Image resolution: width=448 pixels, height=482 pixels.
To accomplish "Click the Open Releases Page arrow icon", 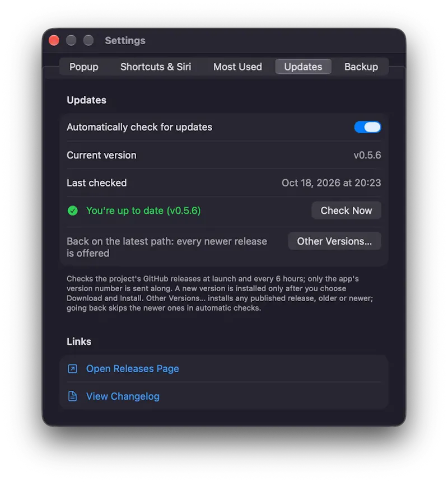I will click(72, 368).
